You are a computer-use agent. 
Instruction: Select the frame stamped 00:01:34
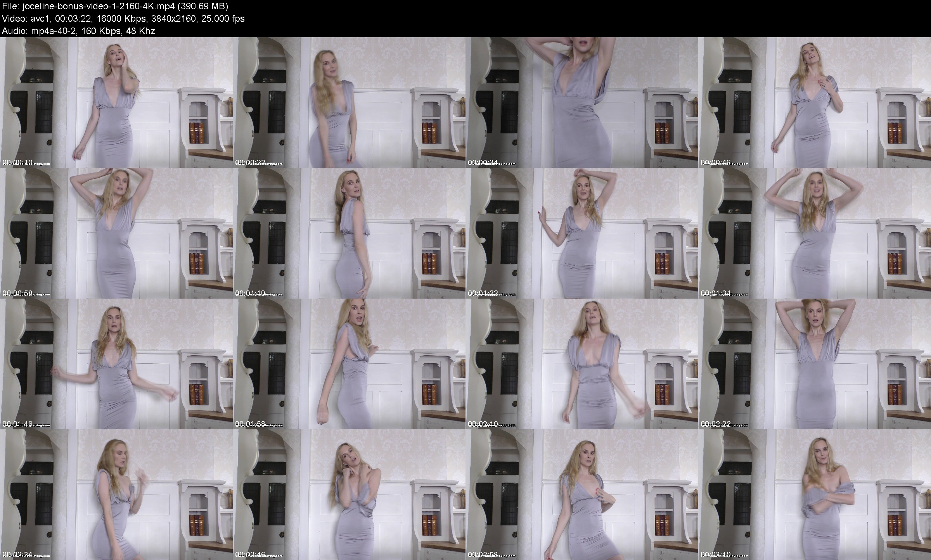(815, 233)
